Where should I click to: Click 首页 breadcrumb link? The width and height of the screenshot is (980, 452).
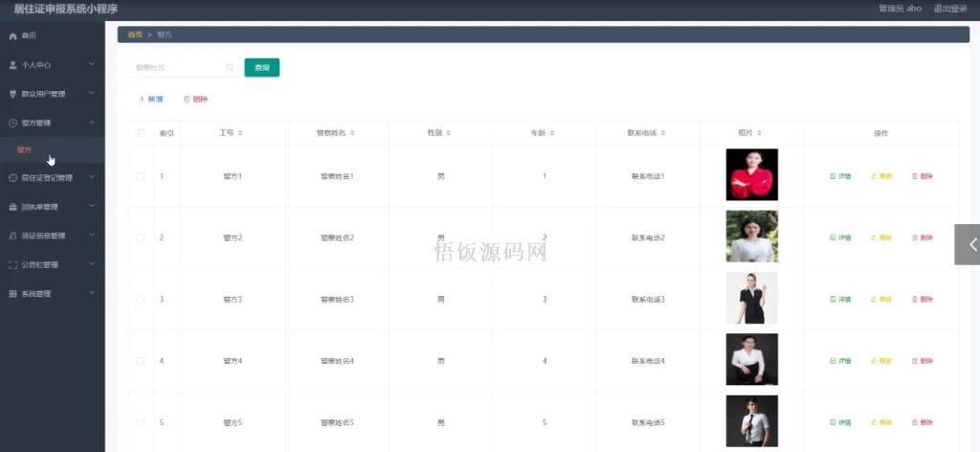(x=135, y=34)
